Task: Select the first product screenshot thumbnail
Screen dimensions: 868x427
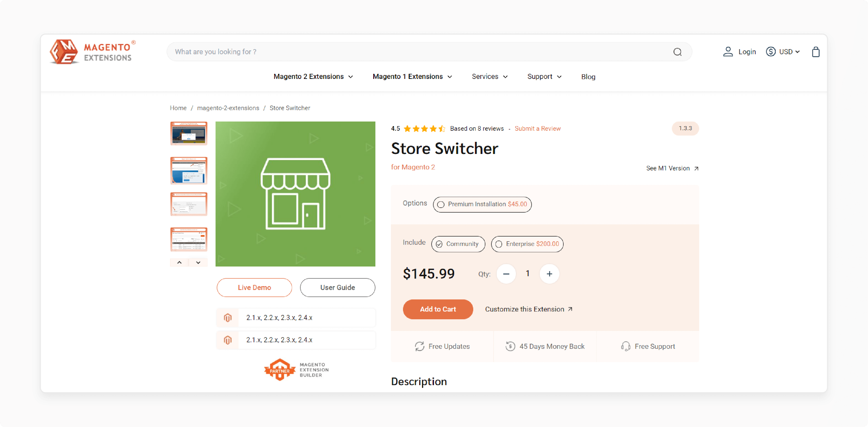Action: click(189, 134)
